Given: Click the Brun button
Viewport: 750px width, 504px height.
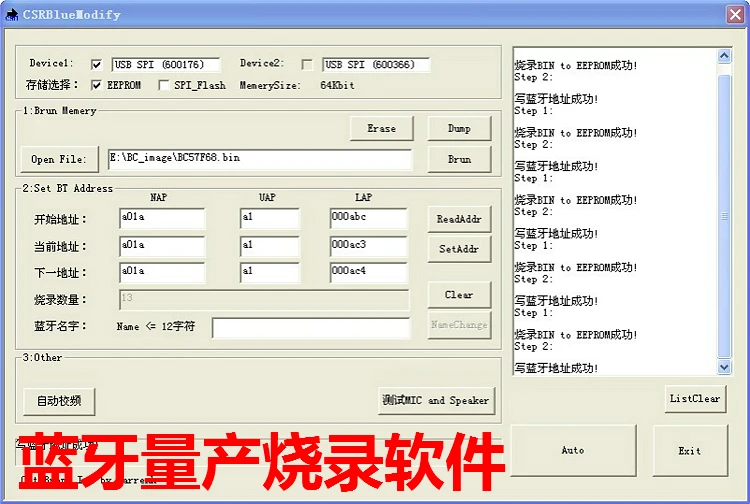Looking at the screenshot, I should point(459,159).
